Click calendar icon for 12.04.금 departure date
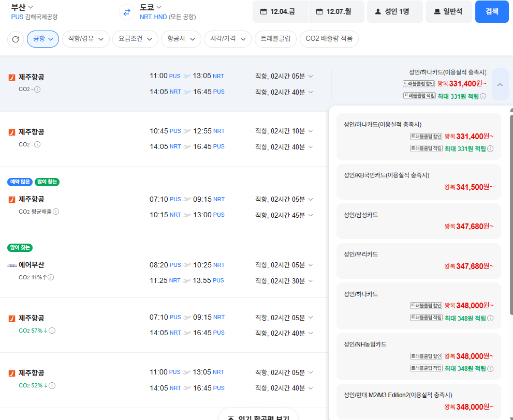 263,12
